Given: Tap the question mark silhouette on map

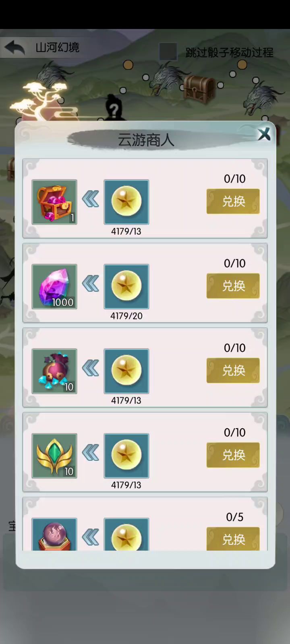Looking at the screenshot, I should click(113, 107).
